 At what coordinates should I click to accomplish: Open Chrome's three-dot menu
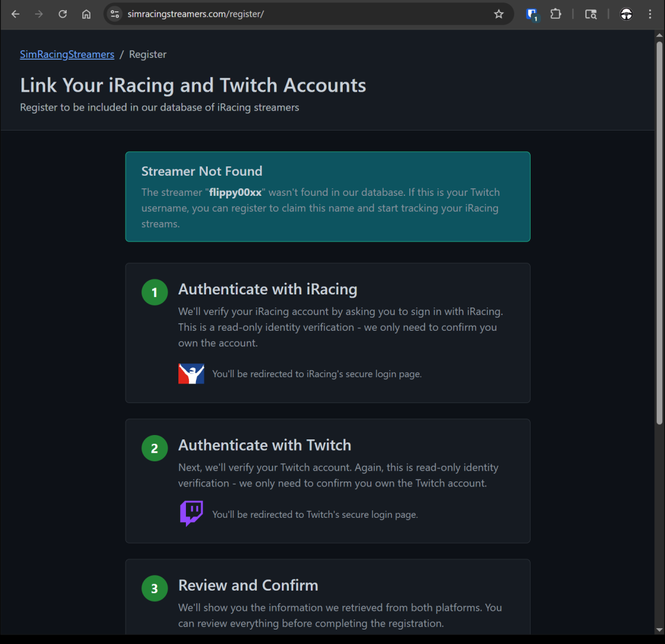point(650,14)
